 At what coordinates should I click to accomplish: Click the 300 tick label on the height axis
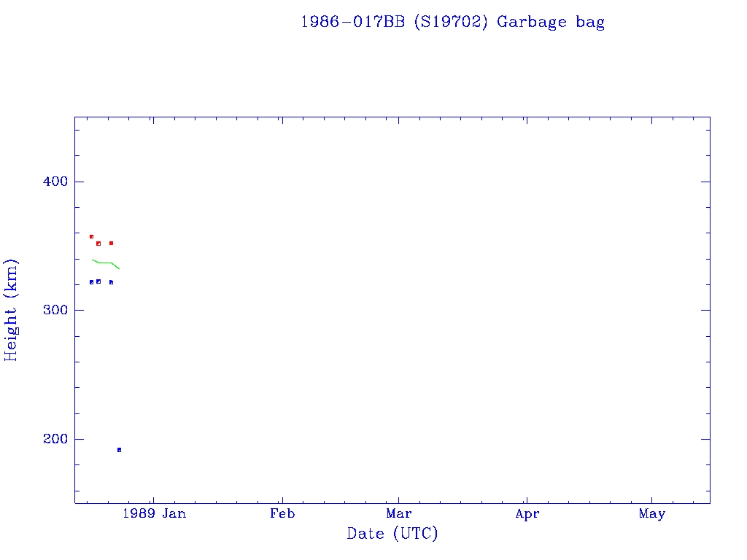[50, 311]
